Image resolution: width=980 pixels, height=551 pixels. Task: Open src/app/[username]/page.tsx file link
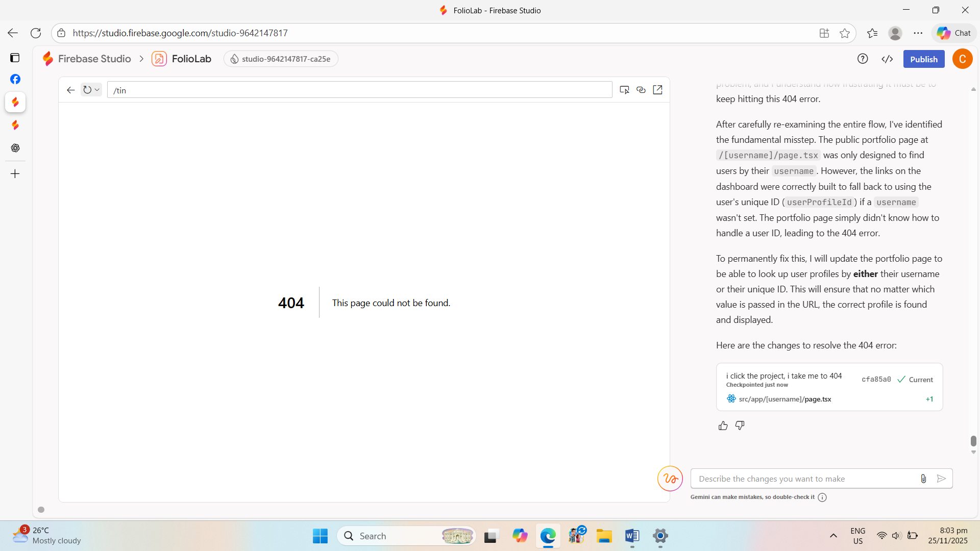click(785, 399)
